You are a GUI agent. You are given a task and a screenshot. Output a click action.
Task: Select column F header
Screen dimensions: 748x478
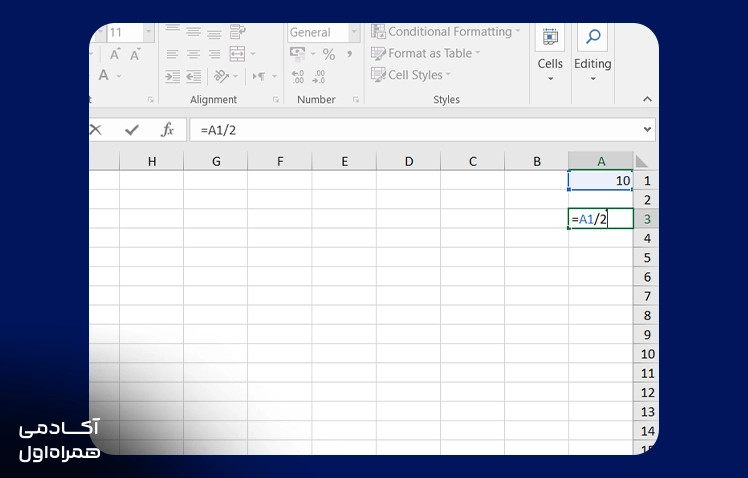pyautogui.click(x=280, y=161)
